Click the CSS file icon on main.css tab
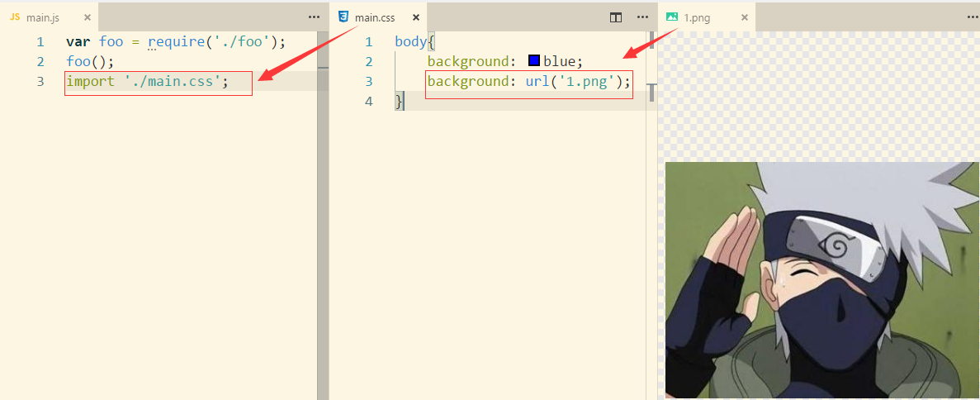The image size is (980, 400). (x=343, y=17)
